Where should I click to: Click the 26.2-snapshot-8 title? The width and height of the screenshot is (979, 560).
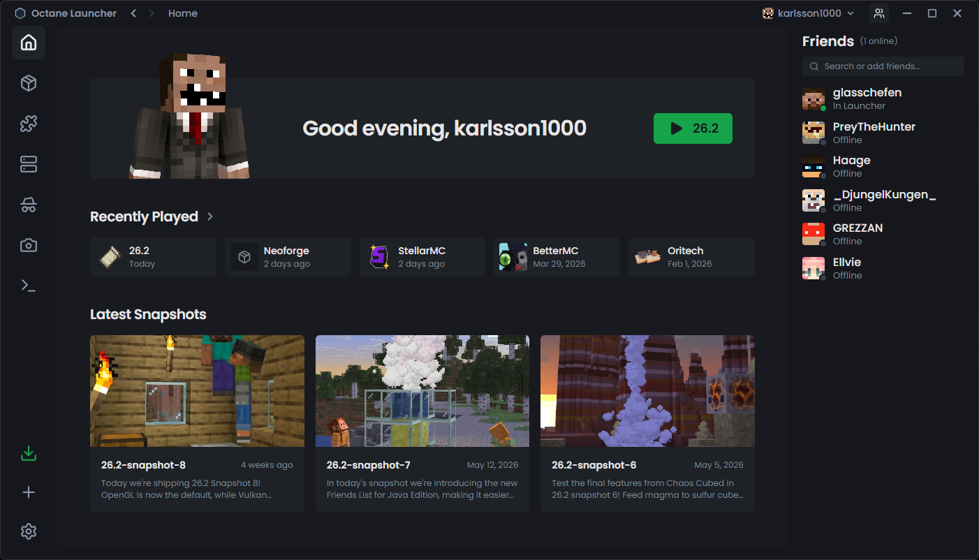pyautogui.click(x=143, y=465)
